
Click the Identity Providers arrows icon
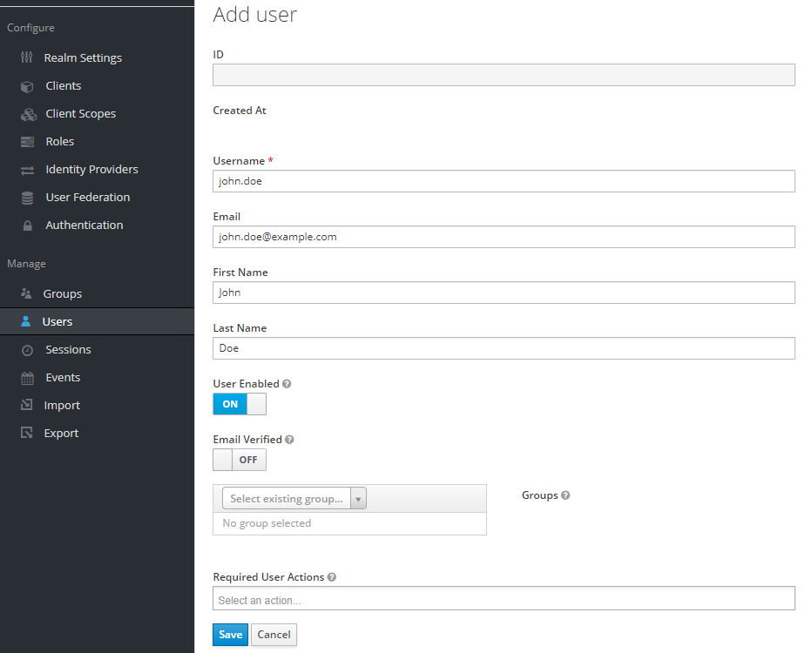pyautogui.click(x=28, y=171)
